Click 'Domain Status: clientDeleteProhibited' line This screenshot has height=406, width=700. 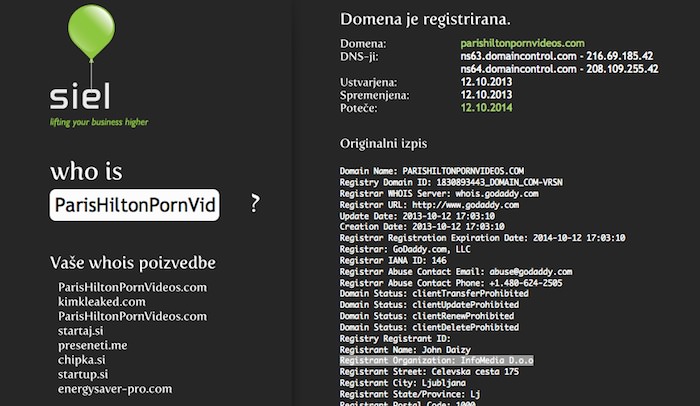coord(429,327)
